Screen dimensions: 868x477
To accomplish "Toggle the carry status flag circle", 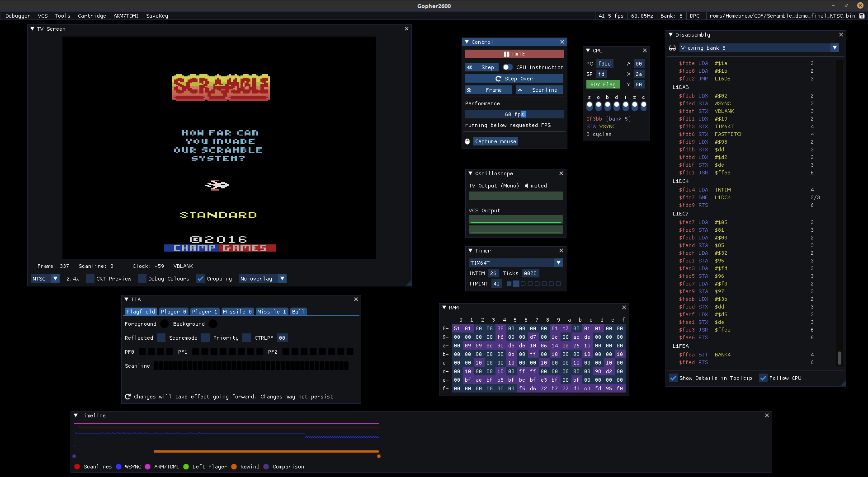I will [x=644, y=105].
